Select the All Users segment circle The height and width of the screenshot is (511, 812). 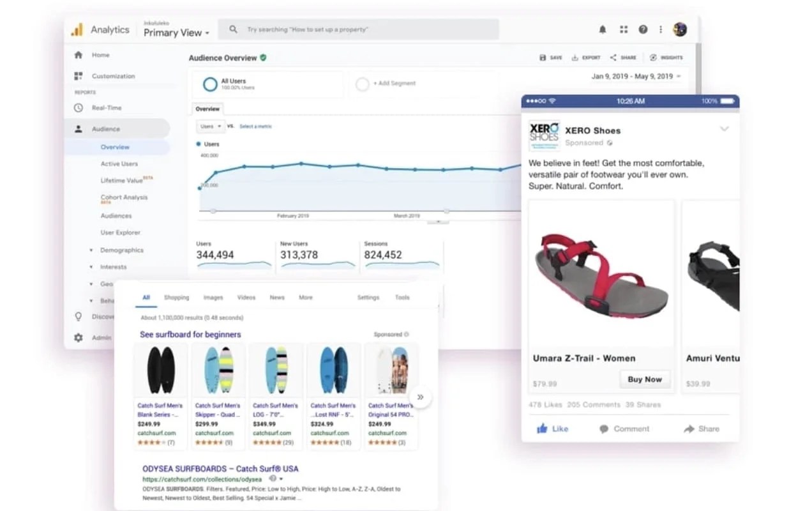[210, 84]
